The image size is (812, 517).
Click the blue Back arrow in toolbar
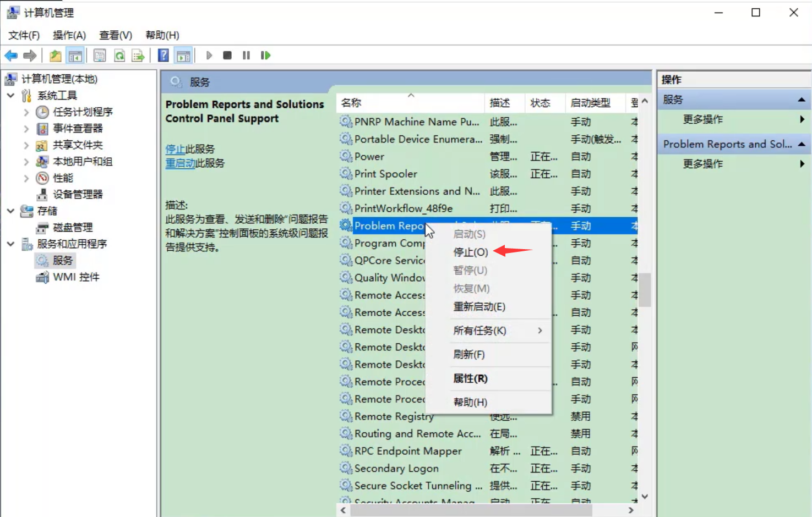(x=11, y=56)
